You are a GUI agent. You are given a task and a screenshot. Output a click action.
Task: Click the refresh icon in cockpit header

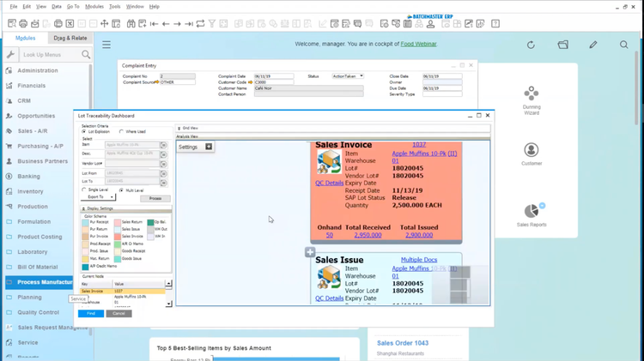click(x=531, y=45)
